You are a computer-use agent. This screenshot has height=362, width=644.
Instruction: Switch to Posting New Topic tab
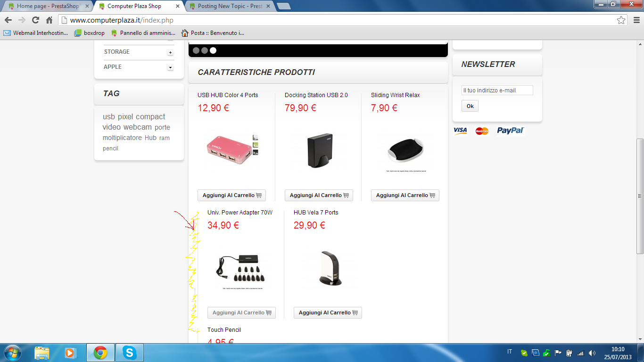229,6
